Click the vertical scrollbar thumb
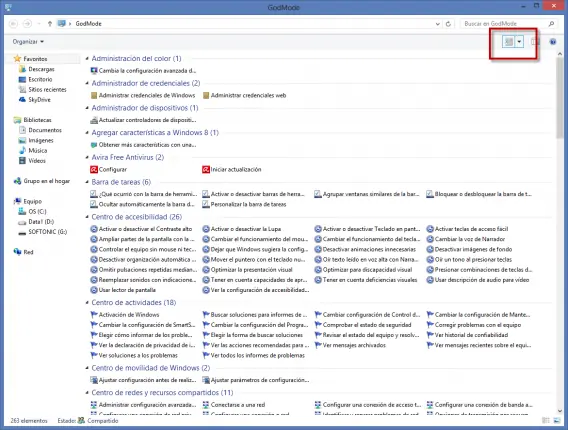This screenshot has height=430, width=568. point(560,98)
